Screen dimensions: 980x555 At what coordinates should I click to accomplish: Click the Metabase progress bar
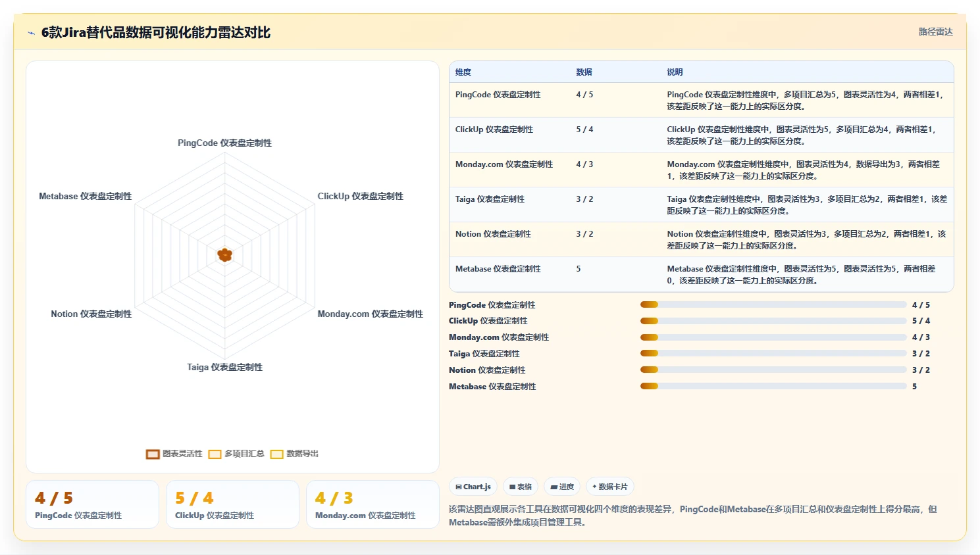coord(773,386)
